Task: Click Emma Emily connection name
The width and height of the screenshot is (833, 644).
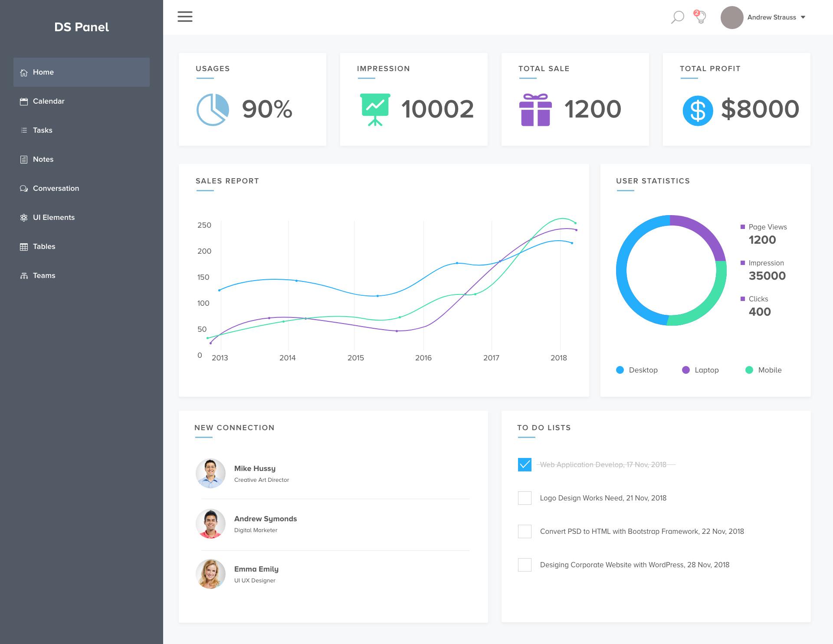Action: tap(256, 569)
